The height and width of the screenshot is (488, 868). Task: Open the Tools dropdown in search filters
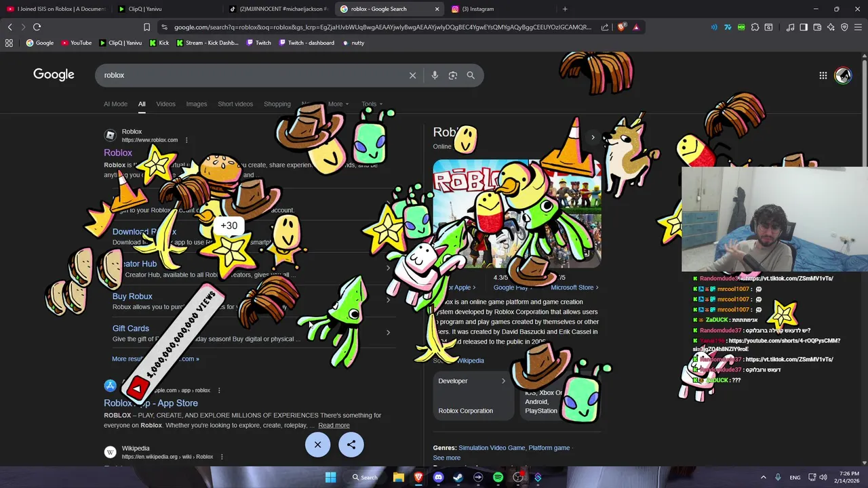click(372, 104)
